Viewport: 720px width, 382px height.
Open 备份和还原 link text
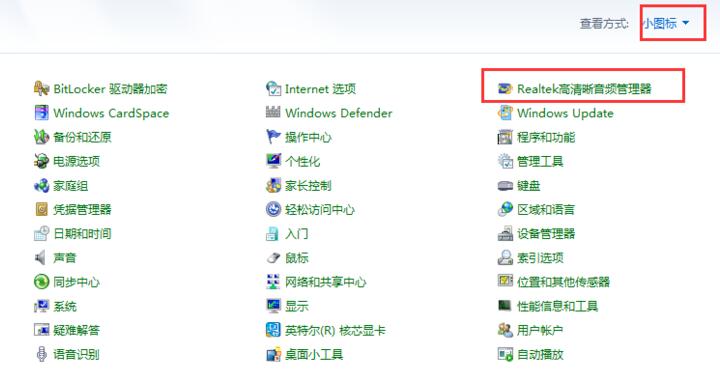pyautogui.click(x=82, y=137)
